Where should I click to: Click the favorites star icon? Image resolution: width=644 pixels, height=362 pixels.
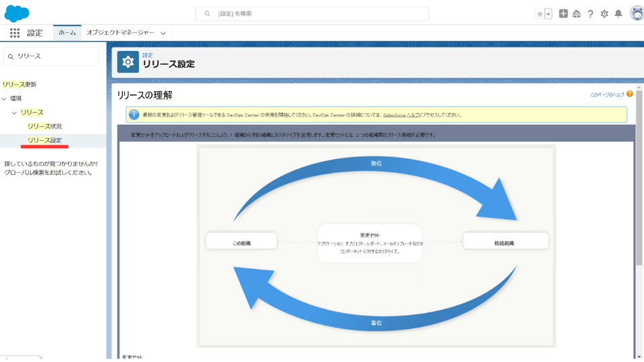[x=539, y=13]
